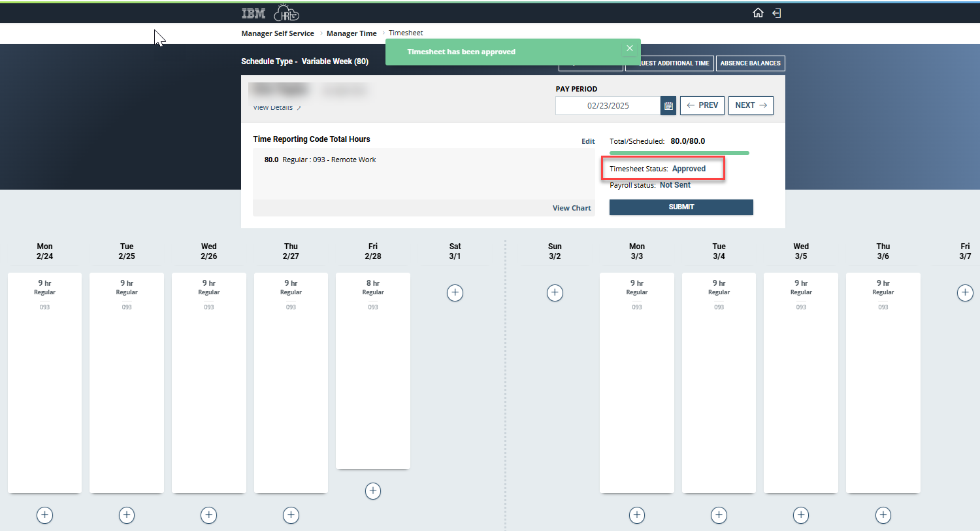The height and width of the screenshot is (531, 980).
Task: Open the IBM logo link
Action: coord(253,13)
